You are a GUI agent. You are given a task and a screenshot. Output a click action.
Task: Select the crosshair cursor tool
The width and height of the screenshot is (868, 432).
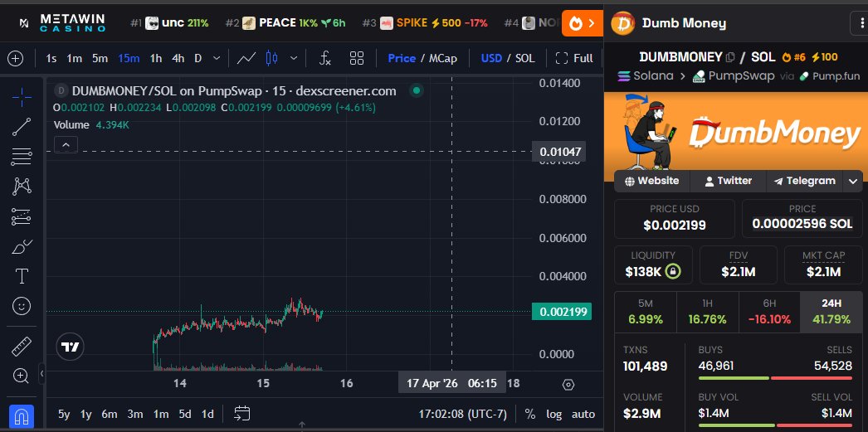click(22, 97)
